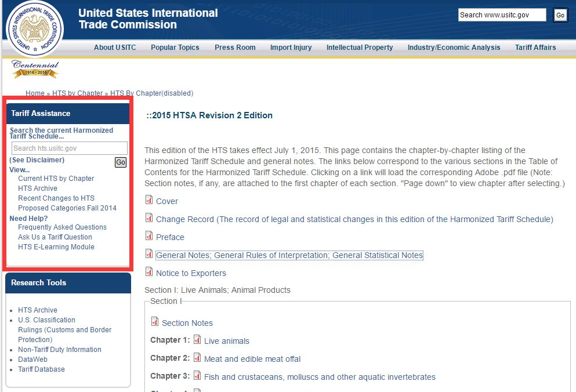This screenshot has height=392, width=576.
Task: Open the Industry/Economic Analysis menu
Action: click(x=454, y=48)
